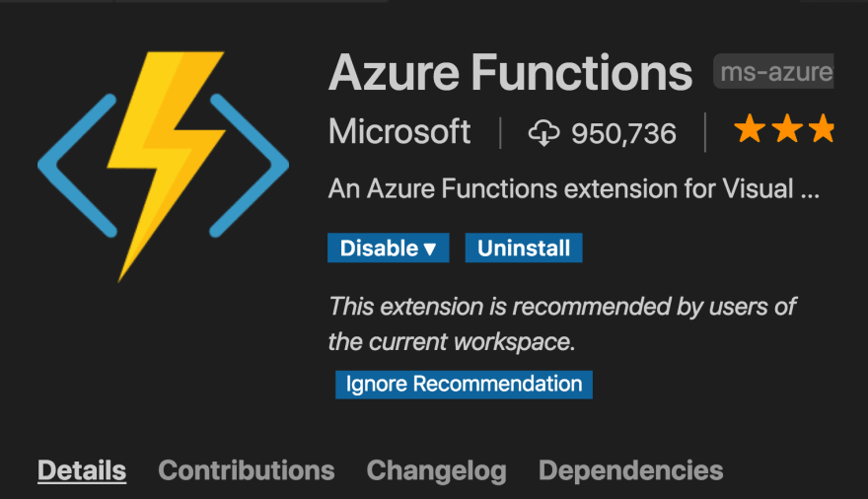Select the second orange rating star
Viewport: 868px width, 499px height.
pos(787,128)
